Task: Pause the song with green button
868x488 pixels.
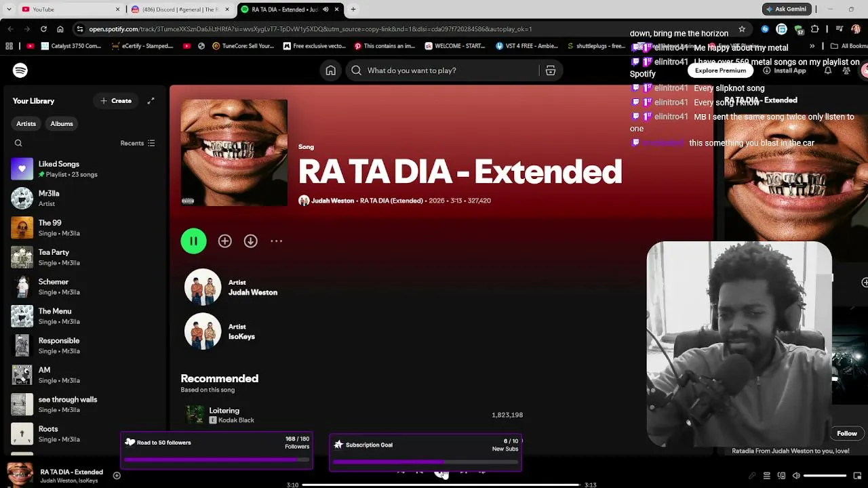Action: 193,241
